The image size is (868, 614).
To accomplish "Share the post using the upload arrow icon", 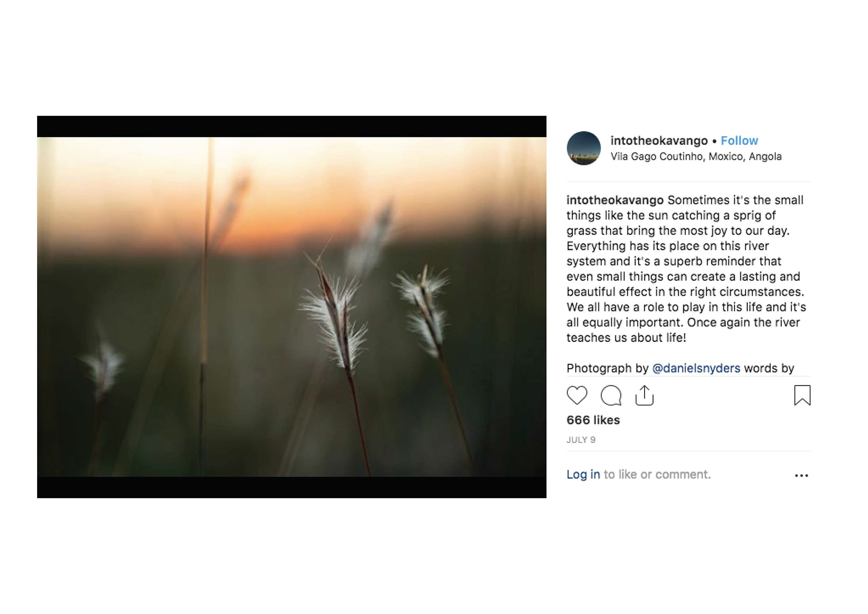I will (x=644, y=395).
